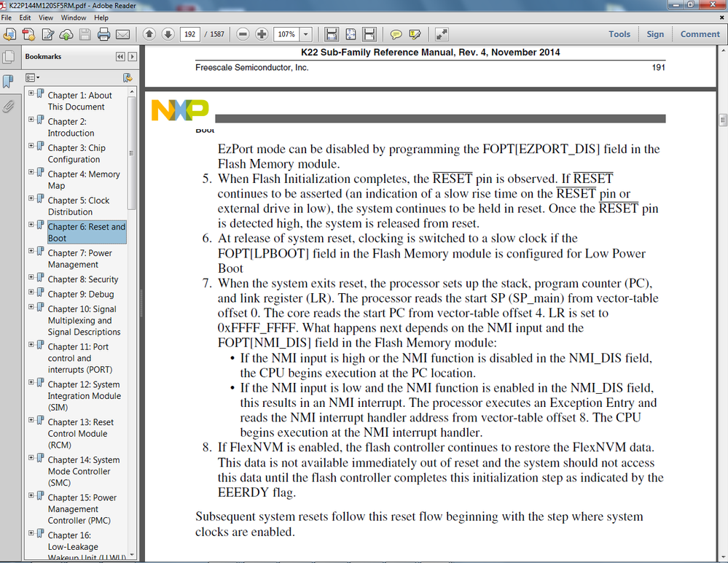The width and height of the screenshot is (728, 563).
Task: Expand Chapter 12: System Integration Module bookmark
Action: (x=31, y=382)
